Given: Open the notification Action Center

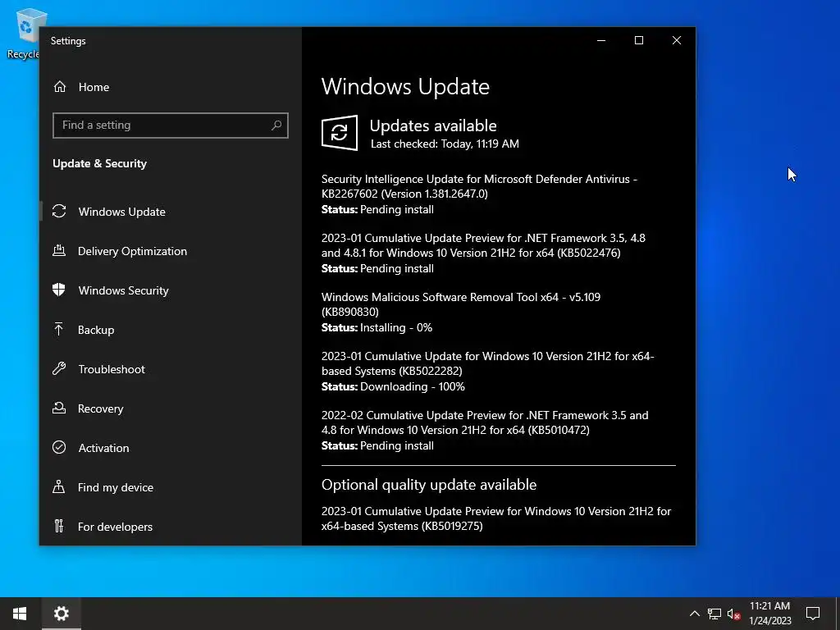Looking at the screenshot, I should pos(813,614).
